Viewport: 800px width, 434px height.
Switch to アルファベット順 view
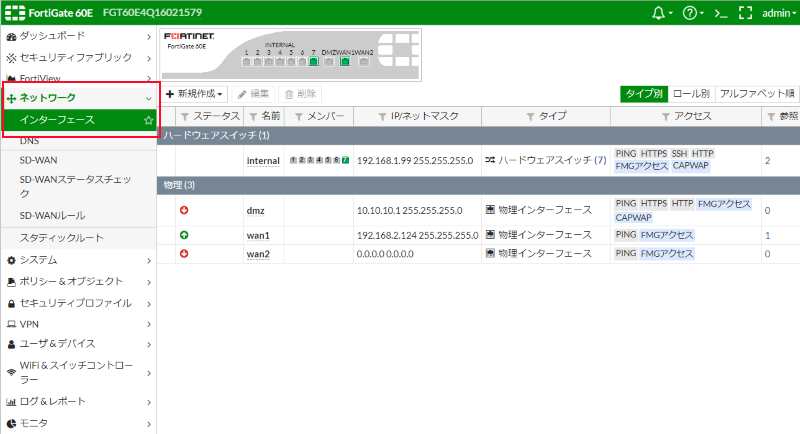(x=757, y=93)
